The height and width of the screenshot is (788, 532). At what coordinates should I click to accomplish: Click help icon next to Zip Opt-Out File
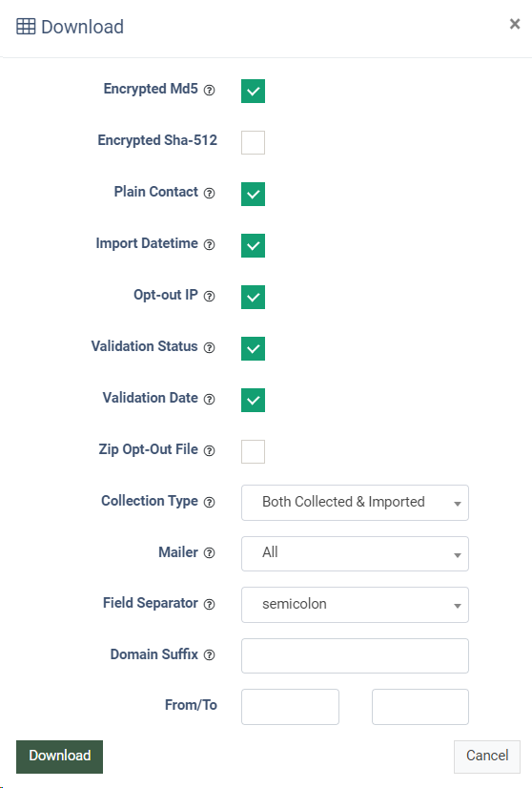coord(210,451)
